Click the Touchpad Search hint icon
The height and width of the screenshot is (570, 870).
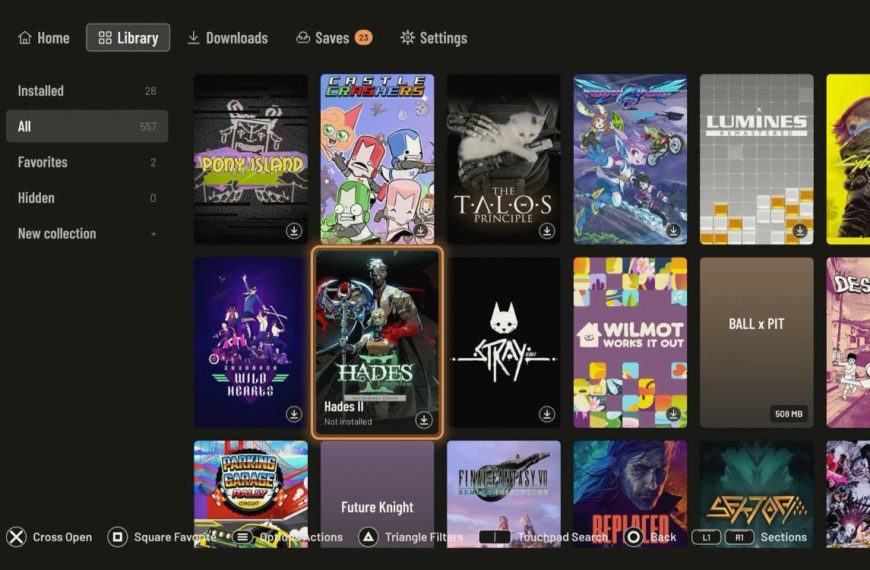(x=494, y=537)
